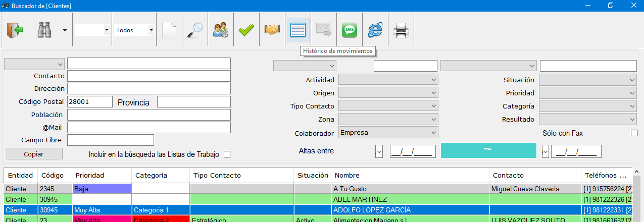This screenshot has height=222, width=644.
Task: Sort by the Código column header
Action: [55, 175]
